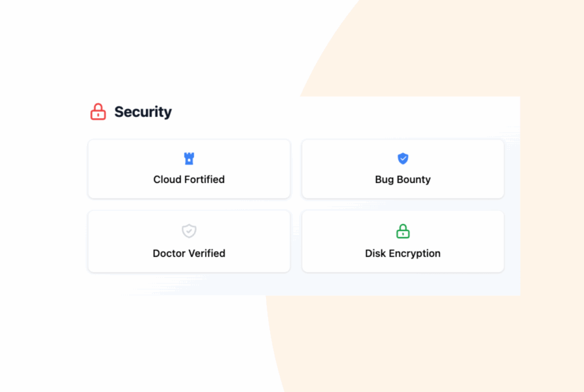Click the gray Doctor Verified shield checkmark icon

[x=189, y=231]
